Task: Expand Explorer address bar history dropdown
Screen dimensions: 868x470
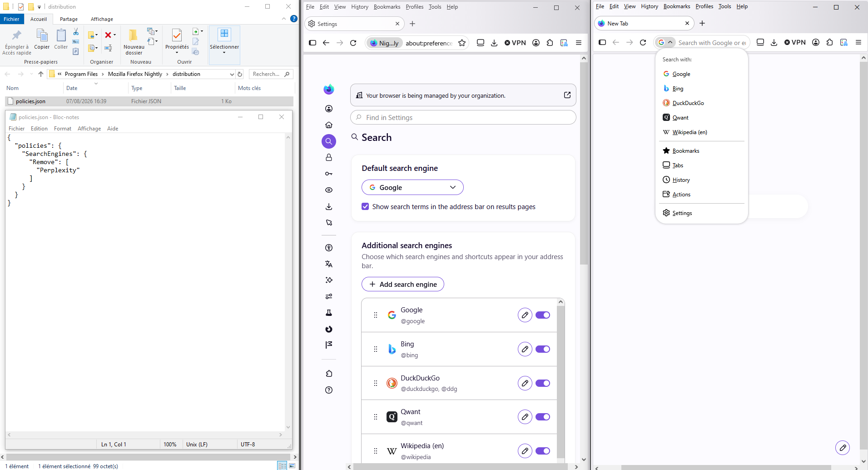Action: 232,74
